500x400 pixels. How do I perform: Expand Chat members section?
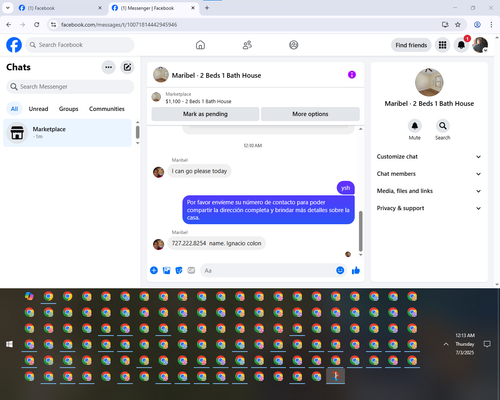pos(429,174)
